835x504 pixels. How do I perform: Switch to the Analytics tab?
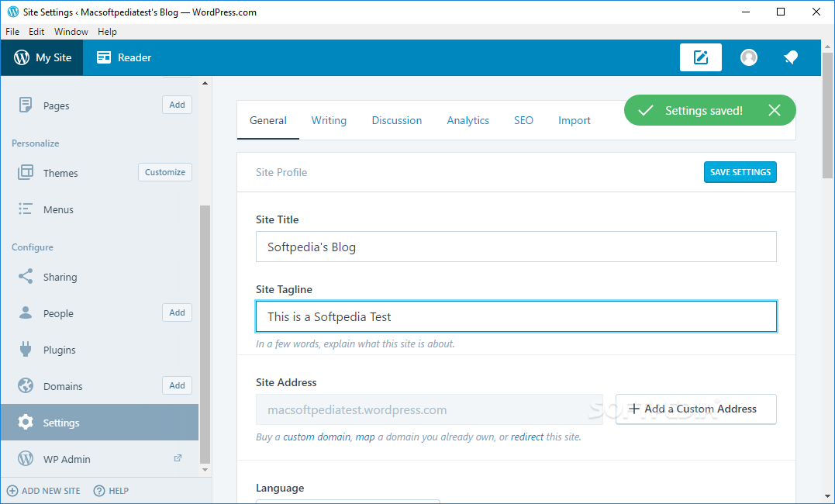click(x=468, y=120)
